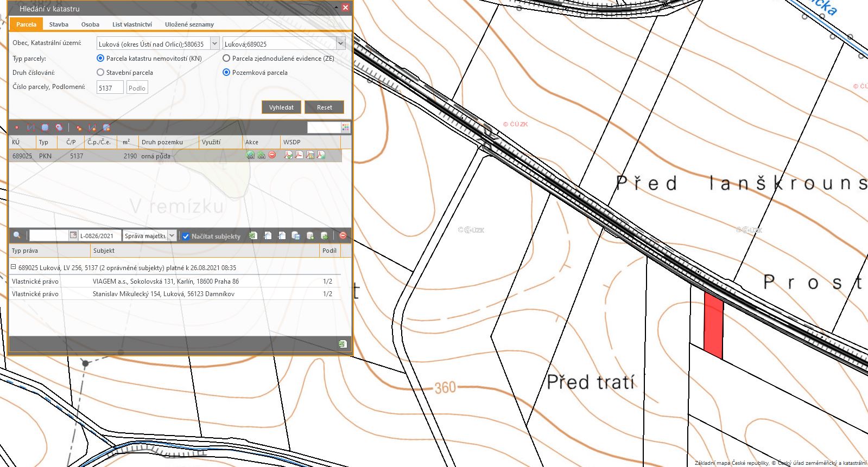Open the List vlastnictví tab
868x467 pixels.
(x=132, y=24)
